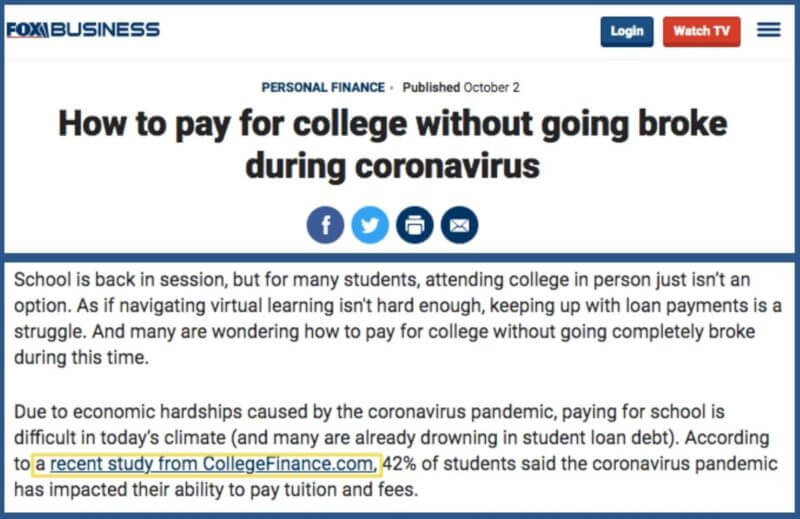The height and width of the screenshot is (519, 800).
Task: Open the hamburger navigation menu
Action: click(769, 31)
